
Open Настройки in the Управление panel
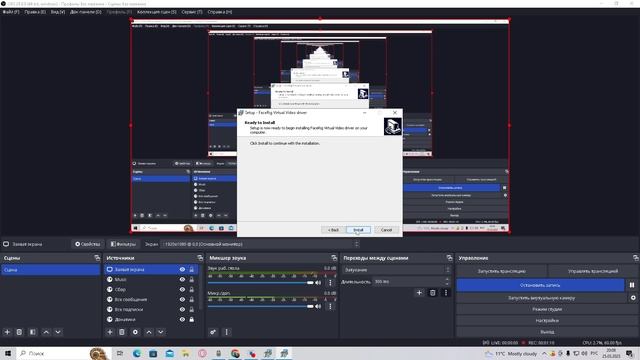click(x=547, y=320)
